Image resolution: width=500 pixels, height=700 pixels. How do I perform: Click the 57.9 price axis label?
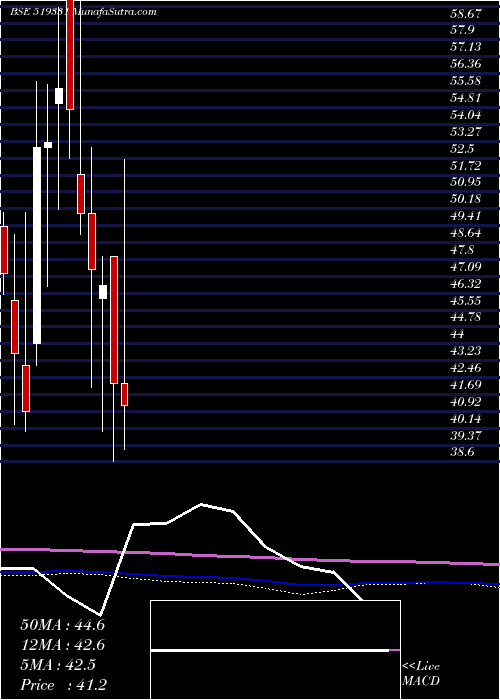point(462,30)
